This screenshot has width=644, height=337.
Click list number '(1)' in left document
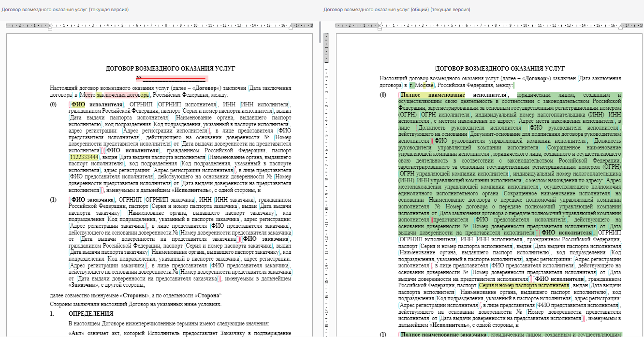coord(53,200)
